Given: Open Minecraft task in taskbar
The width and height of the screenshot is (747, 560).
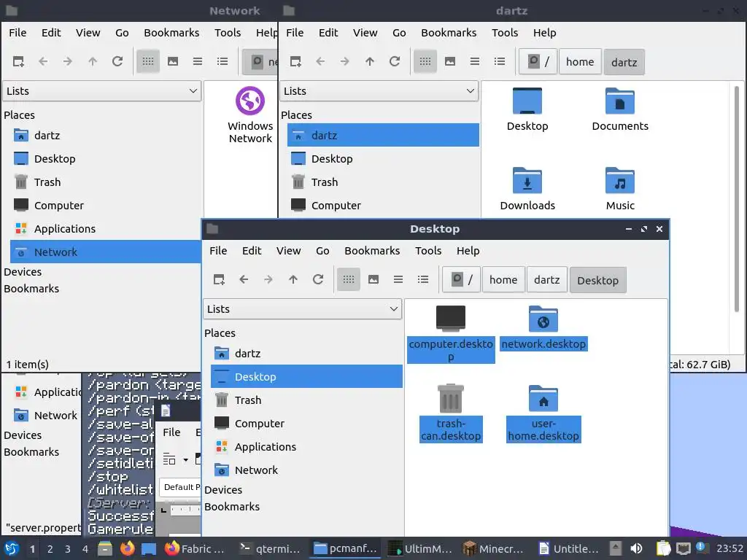Looking at the screenshot, I should click(493, 548).
